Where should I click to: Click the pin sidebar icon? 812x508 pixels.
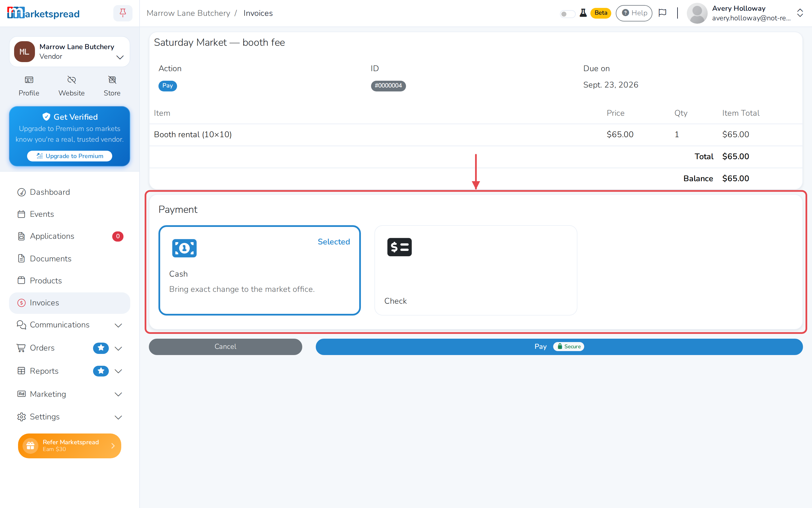click(123, 13)
